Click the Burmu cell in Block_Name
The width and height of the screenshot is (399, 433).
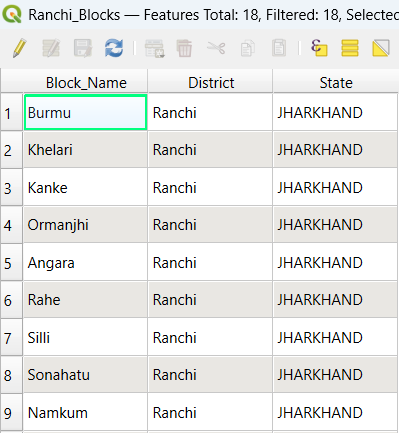tap(85, 112)
